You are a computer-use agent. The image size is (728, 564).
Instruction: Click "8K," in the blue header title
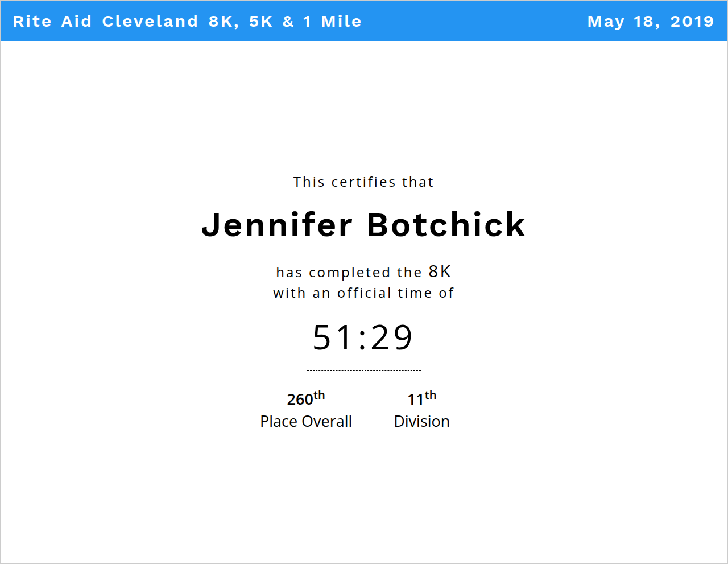point(224,22)
